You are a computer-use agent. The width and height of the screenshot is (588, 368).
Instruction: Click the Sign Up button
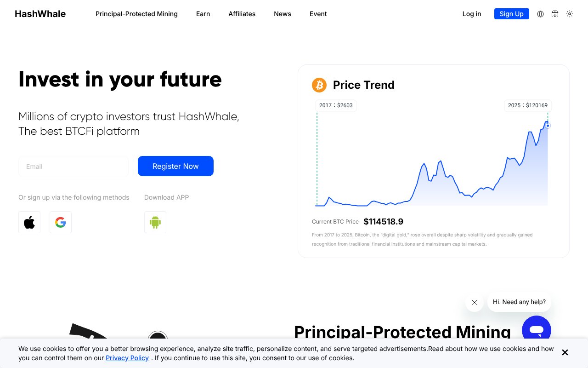point(511,14)
